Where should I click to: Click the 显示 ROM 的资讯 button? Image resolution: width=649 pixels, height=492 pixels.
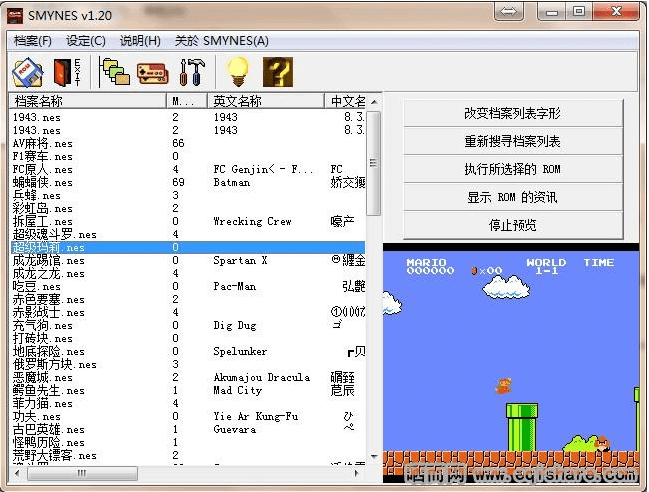513,197
